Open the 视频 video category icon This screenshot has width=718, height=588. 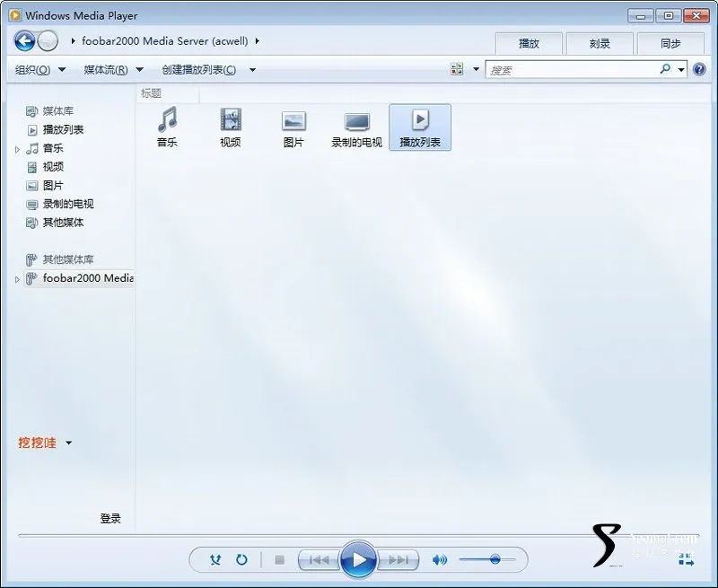[x=231, y=127]
